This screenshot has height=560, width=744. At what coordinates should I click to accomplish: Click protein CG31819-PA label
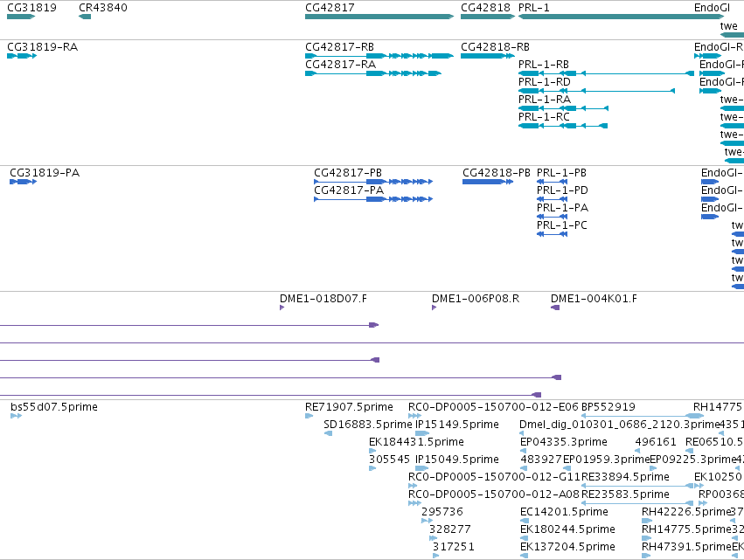pyautogui.click(x=45, y=173)
